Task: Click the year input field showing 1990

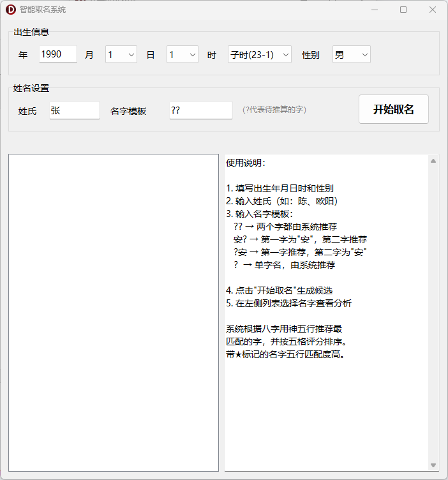Action: coord(58,54)
